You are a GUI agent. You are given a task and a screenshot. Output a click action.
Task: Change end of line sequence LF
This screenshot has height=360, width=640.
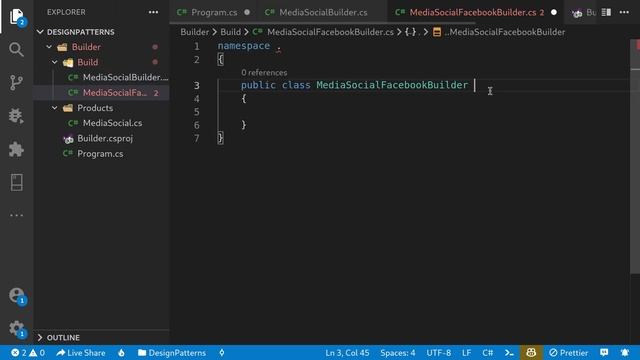click(467, 353)
